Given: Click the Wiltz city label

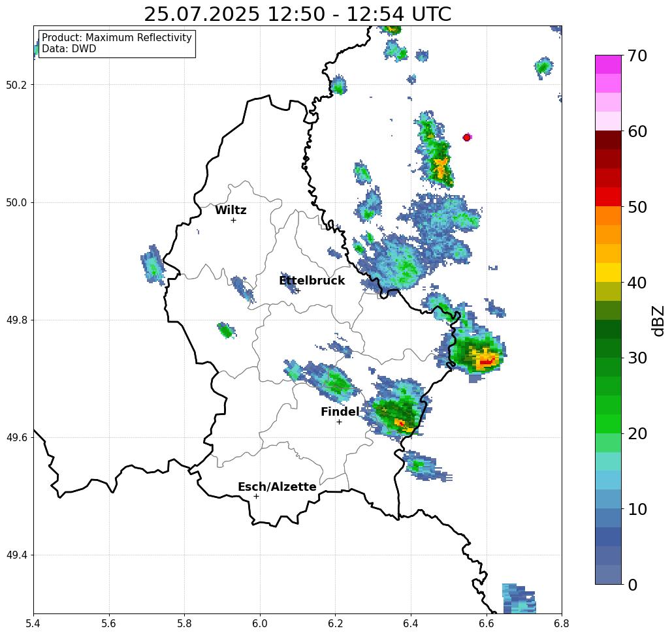Looking at the screenshot, I should pyautogui.click(x=231, y=210).
